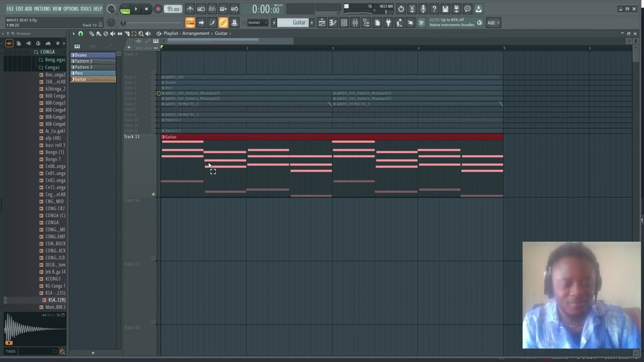Toggle step editing mode icon
644x362 pixels.
tap(212, 23)
